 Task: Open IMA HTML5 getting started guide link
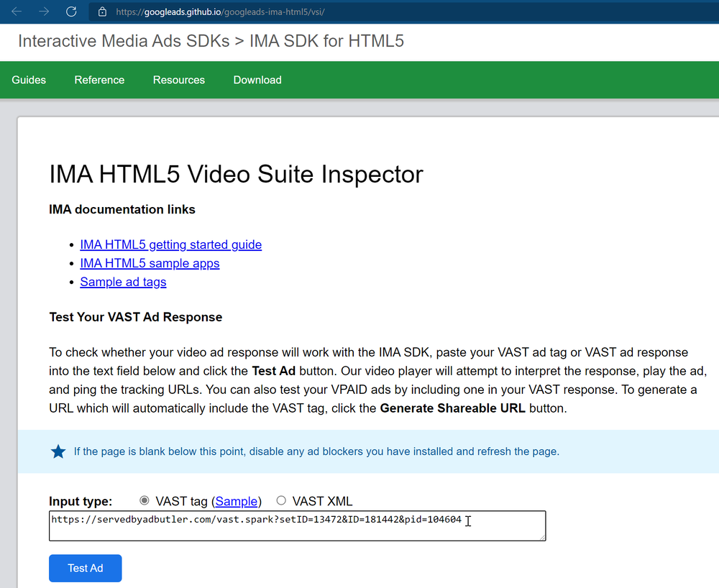171,244
